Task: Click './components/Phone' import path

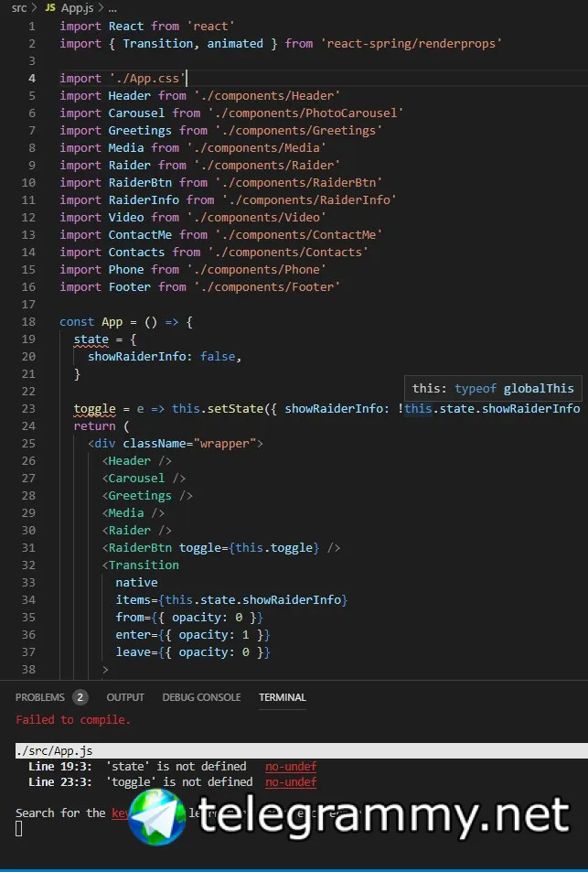Action: pos(256,270)
